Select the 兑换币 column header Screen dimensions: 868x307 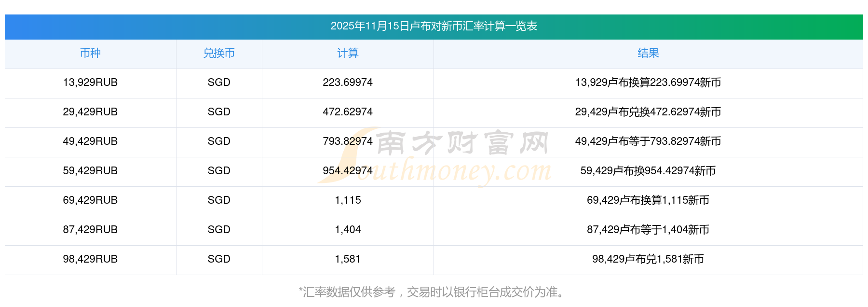point(219,53)
